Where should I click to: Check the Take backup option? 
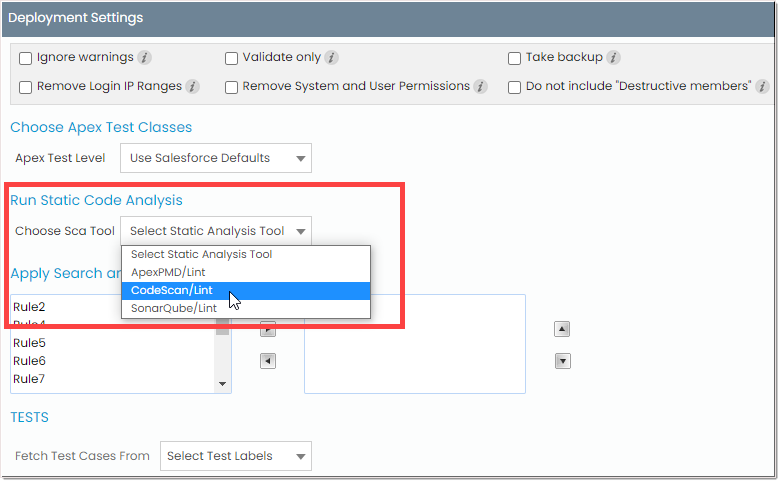[515, 58]
